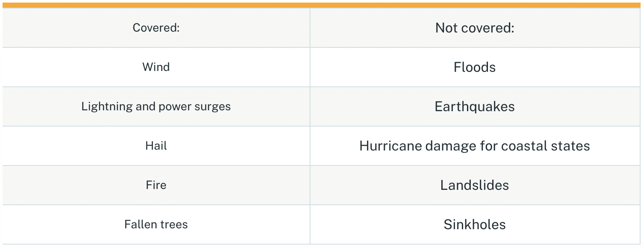Click the orange bar above the table

click(322, 5)
